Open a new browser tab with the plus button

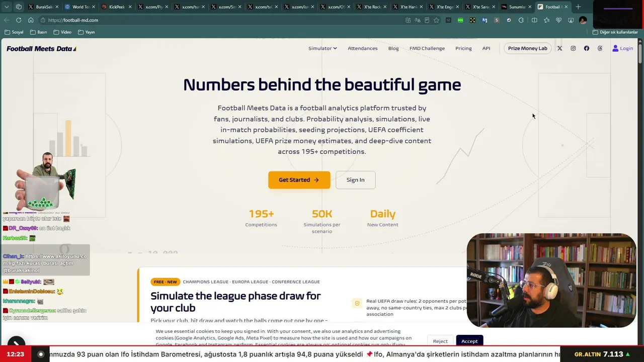pos(578,7)
